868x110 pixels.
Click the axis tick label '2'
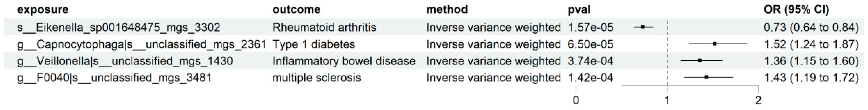point(758,101)
